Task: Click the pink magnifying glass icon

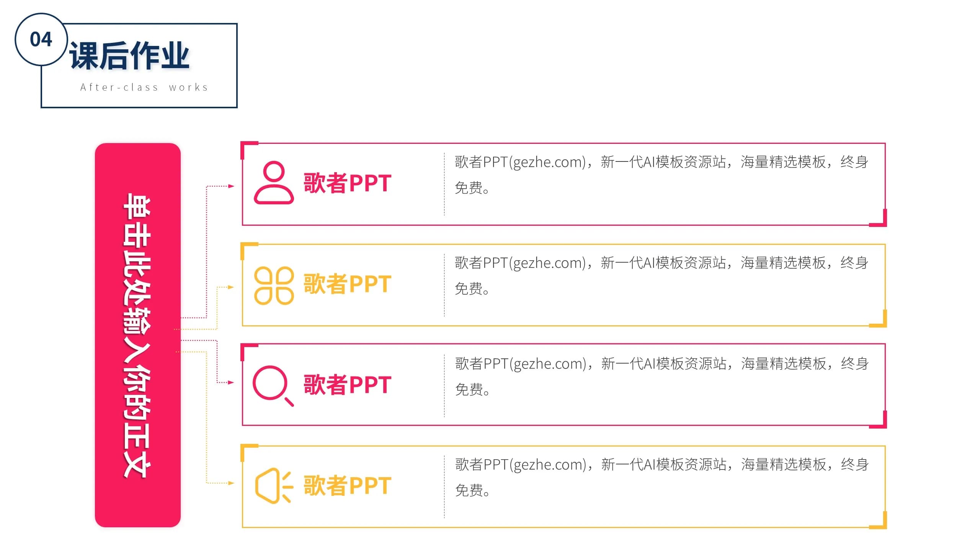Action: tap(273, 386)
